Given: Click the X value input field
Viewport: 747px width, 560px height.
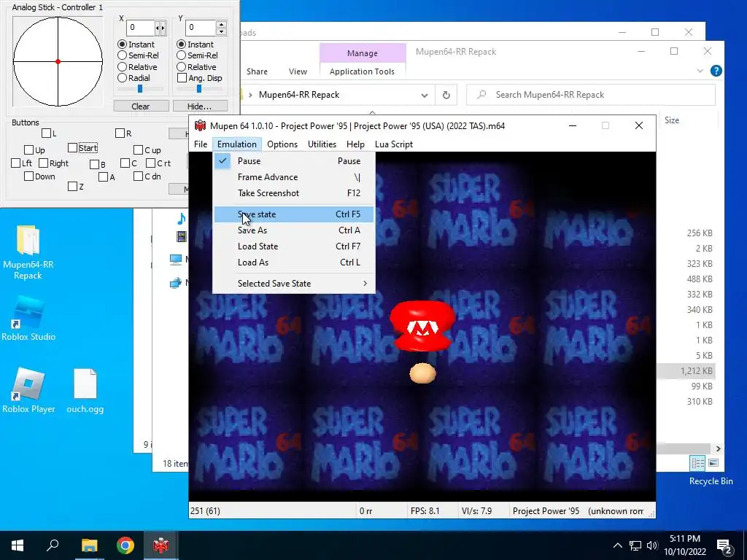Looking at the screenshot, I should tap(141, 28).
